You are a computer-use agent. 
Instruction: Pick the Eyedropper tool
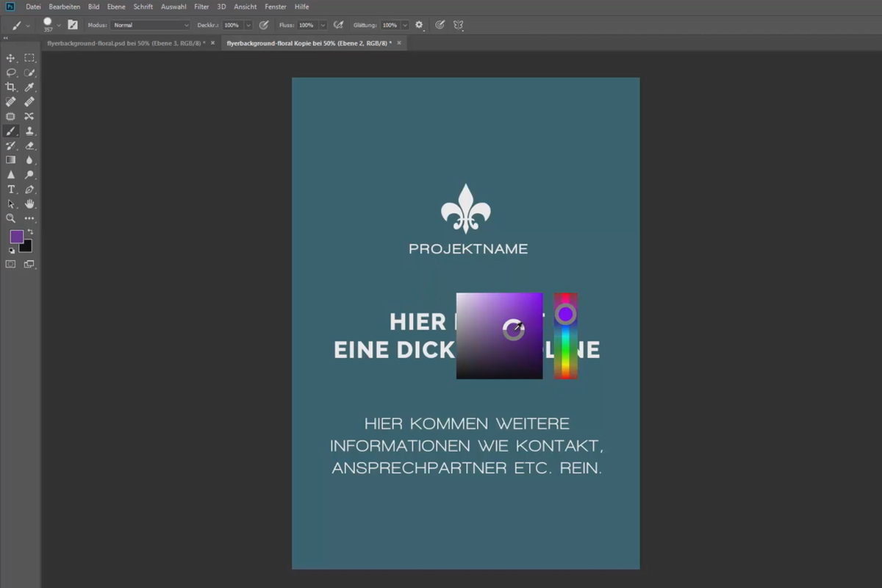29,87
